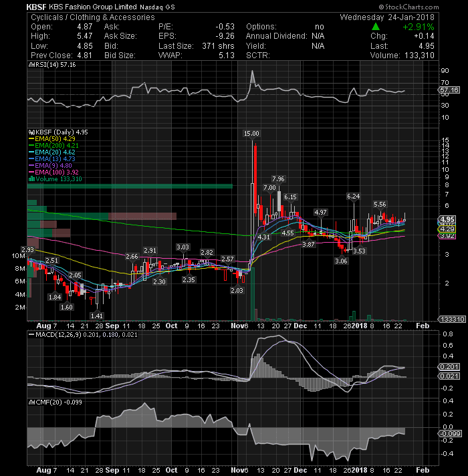This screenshot has width=468, height=476.
Task: Click the 2.03 low price label
Action: click(x=237, y=291)
